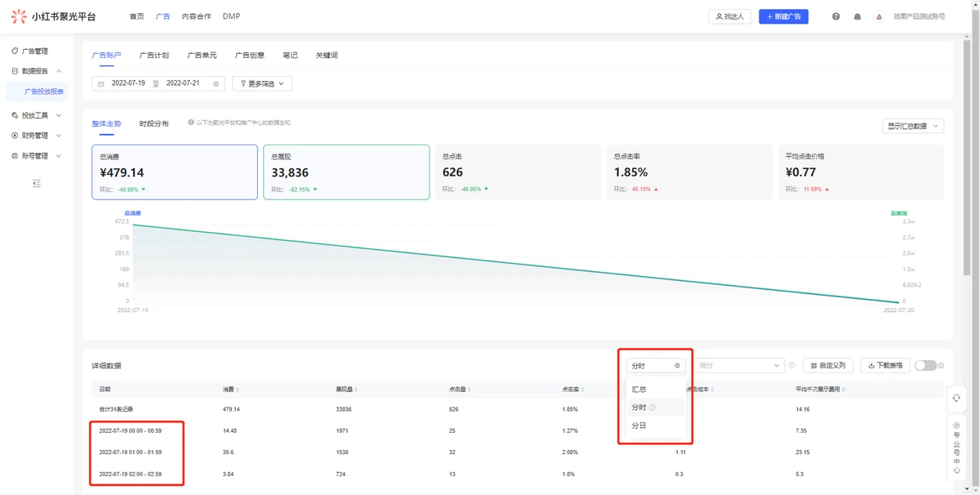Click the 小红书聚光平台 logo
This screenshot has width=980, height=495.
pos(53,16)
